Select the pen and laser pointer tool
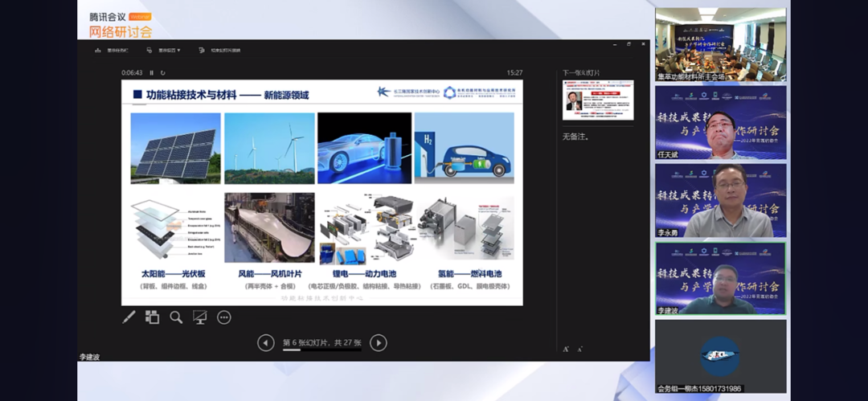Screen dimensions: 868x401 (x=129, y=317)
